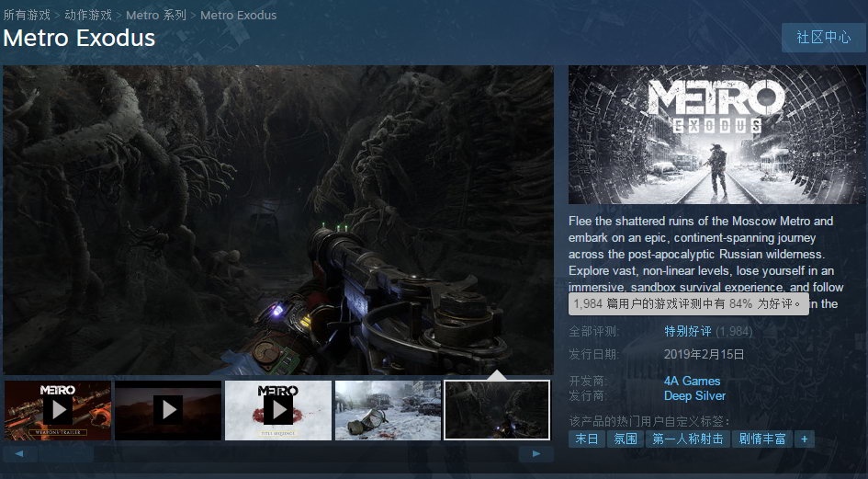Click the plus button to add tags
Viewport: 868px width, 479px height.
point(805,439)
